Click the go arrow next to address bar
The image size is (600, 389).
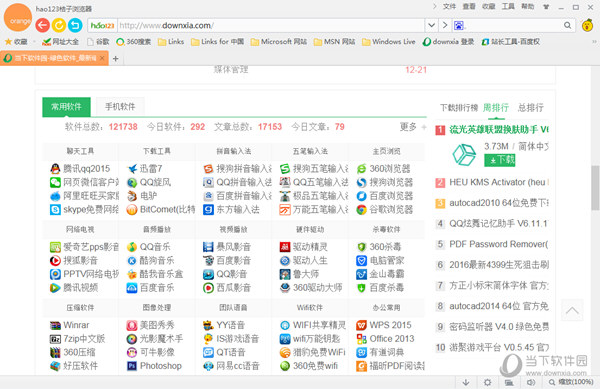click(445, 26)
